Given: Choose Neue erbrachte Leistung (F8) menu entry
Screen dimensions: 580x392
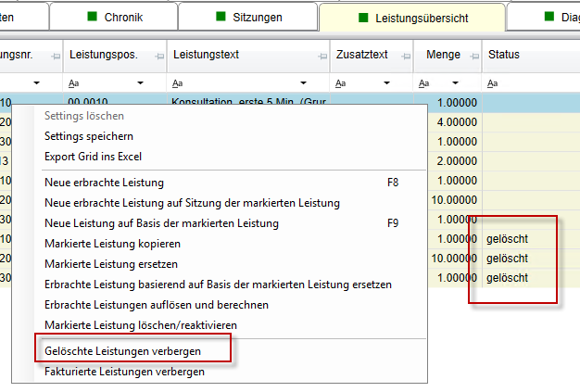Looking at the screenshot, I should pos(104,183).
